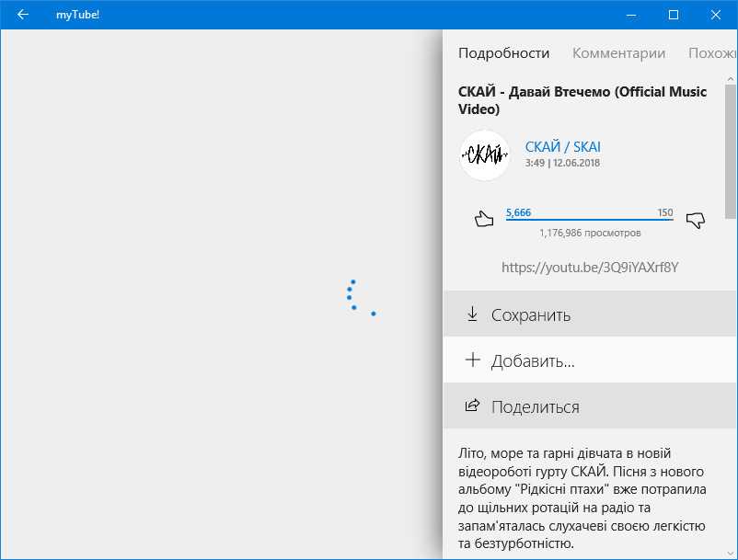Viewport: 738px width, 560px height.
Task: Maximize the myTube! window
Action: tap(674, 15)
